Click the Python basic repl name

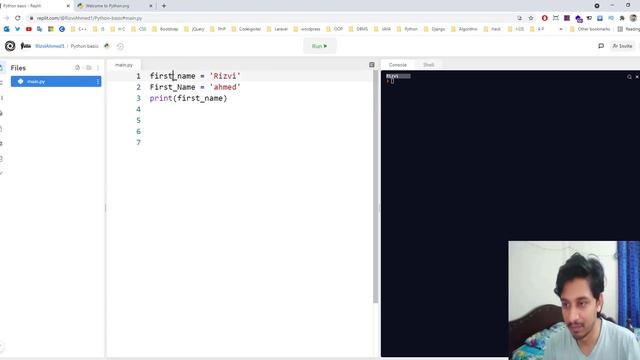click(84, 46)
